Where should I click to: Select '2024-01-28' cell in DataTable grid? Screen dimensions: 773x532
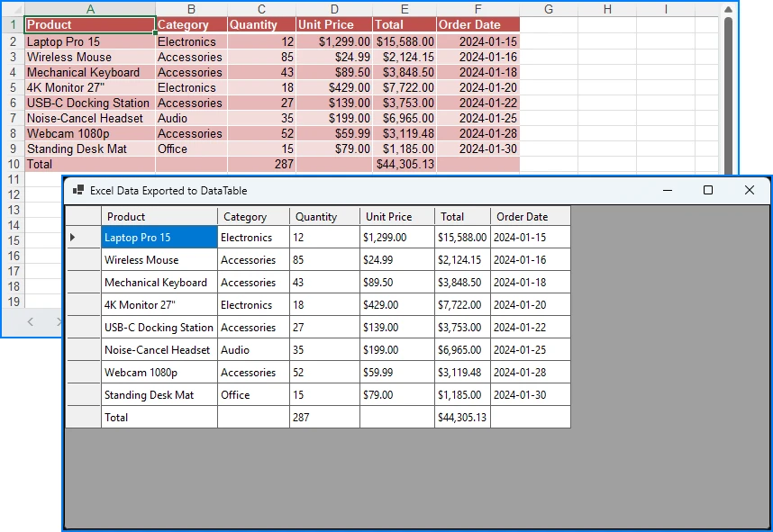[x=531, y=373]
